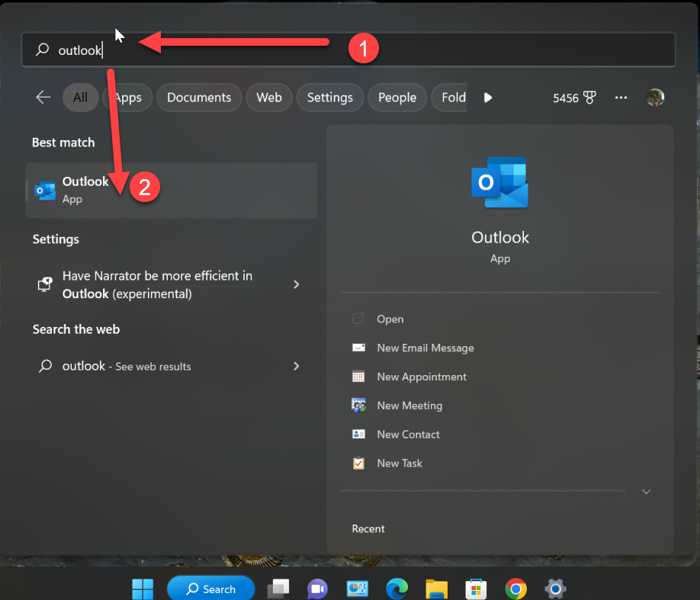Click the Best match heading
The width and height of the screenshot is (700, 600).
[63, 143]
